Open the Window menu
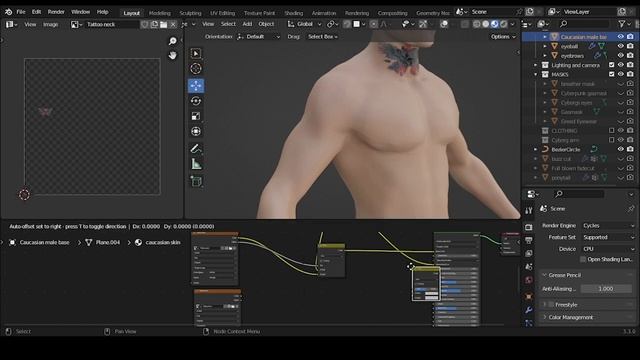Image resolution: width=640 pixels, height=360 pixels. (80, 12)
